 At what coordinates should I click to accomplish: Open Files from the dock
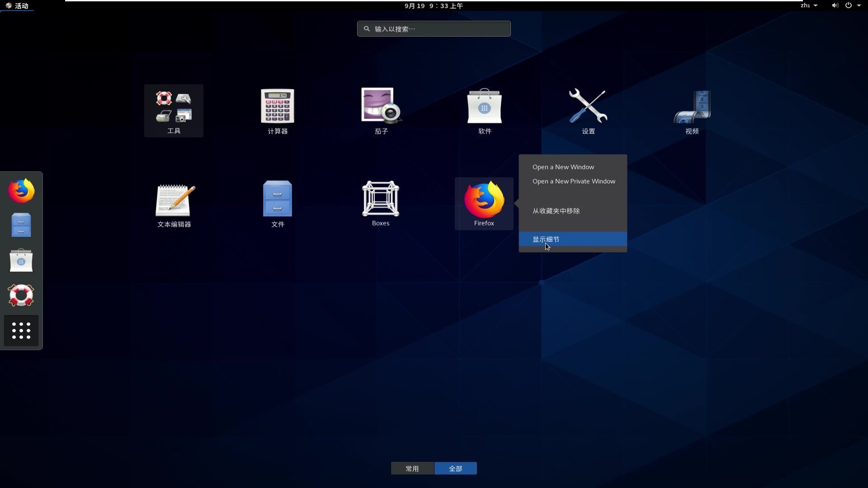[21, 225]
